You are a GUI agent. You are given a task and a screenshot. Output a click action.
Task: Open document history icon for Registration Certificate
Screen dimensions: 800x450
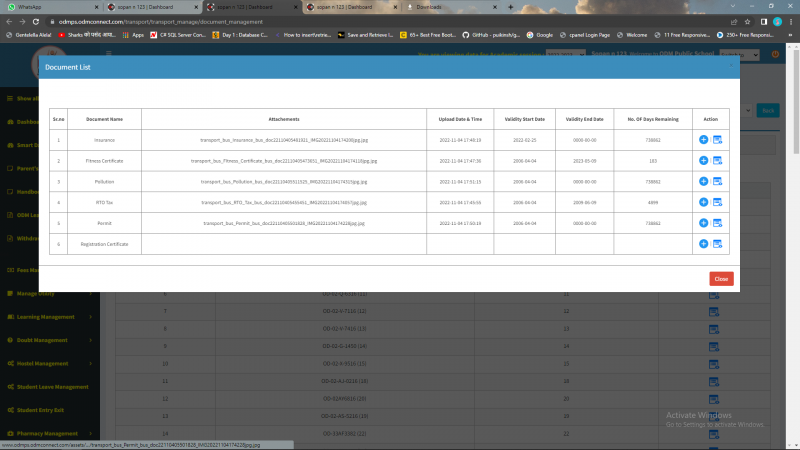tap(717, 244)
